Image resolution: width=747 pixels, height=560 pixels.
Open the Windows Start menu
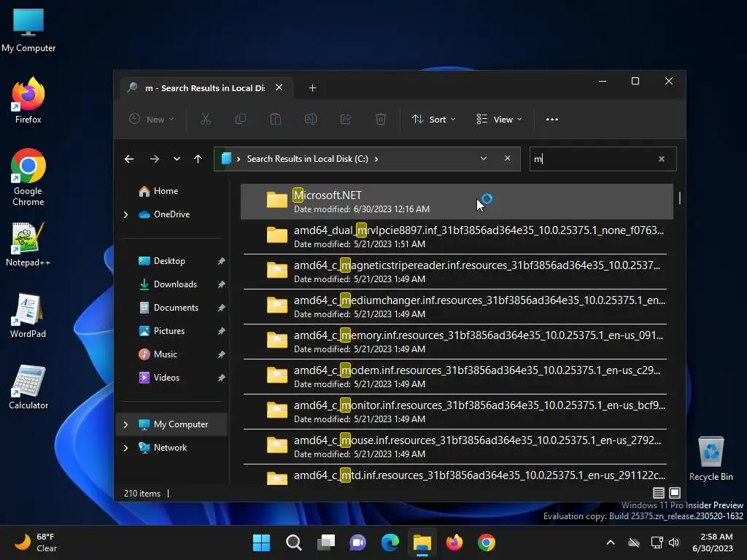point(262,542)
